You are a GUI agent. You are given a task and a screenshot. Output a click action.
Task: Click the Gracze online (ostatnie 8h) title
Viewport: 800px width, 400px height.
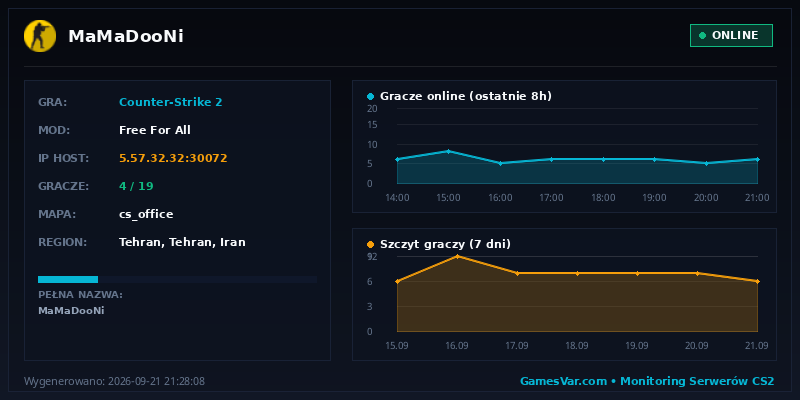coord(466,96)
